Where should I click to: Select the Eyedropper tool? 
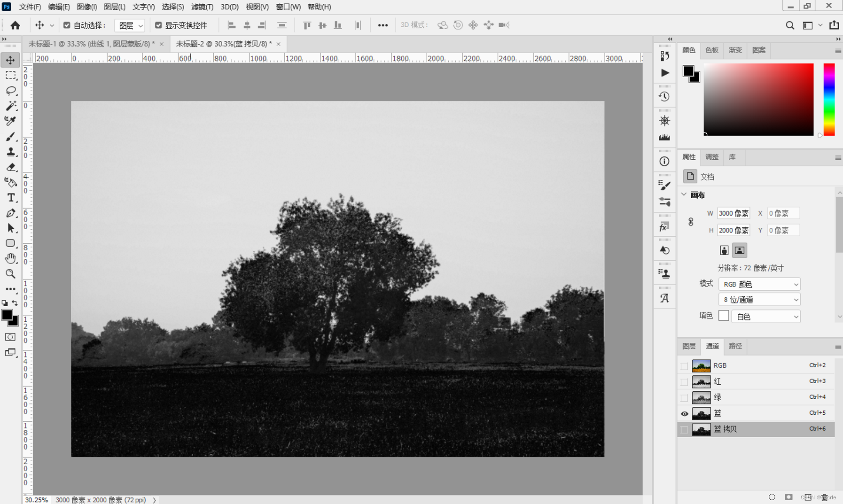point(10,121)
